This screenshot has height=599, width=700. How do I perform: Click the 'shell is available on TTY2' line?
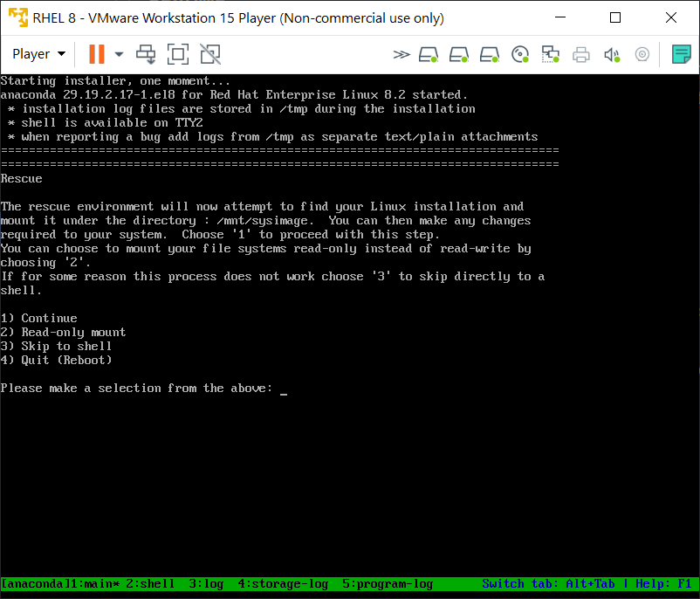pyautogui.click(x=112, y=123)
